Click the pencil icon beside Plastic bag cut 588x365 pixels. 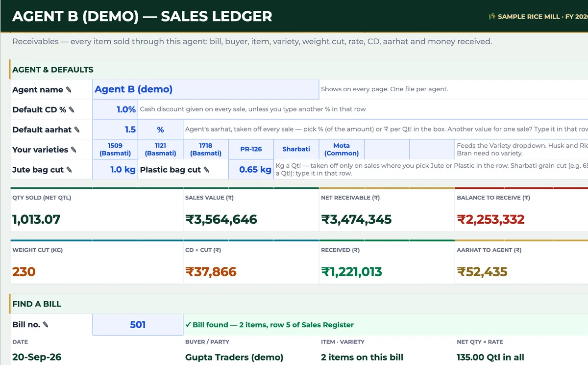click(x=206, y=170)
